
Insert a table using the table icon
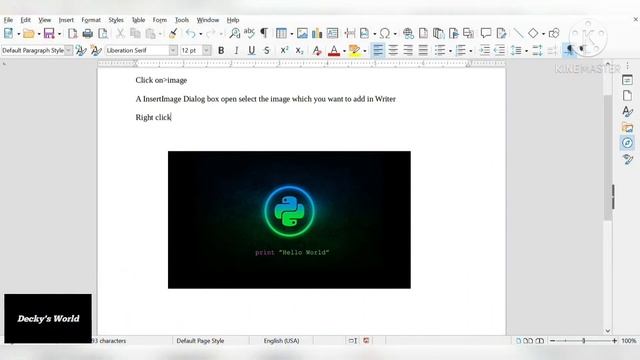point(281,33)
